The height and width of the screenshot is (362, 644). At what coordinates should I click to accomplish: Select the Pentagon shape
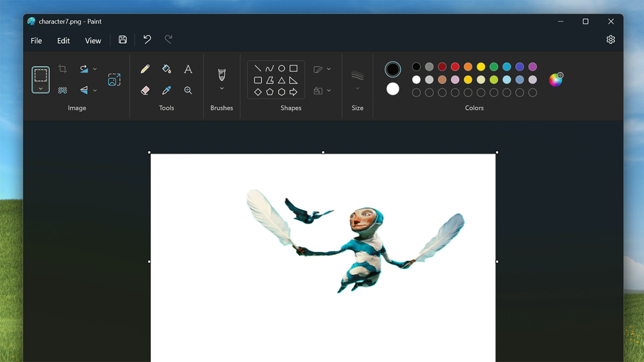click(x=270, y=92)
